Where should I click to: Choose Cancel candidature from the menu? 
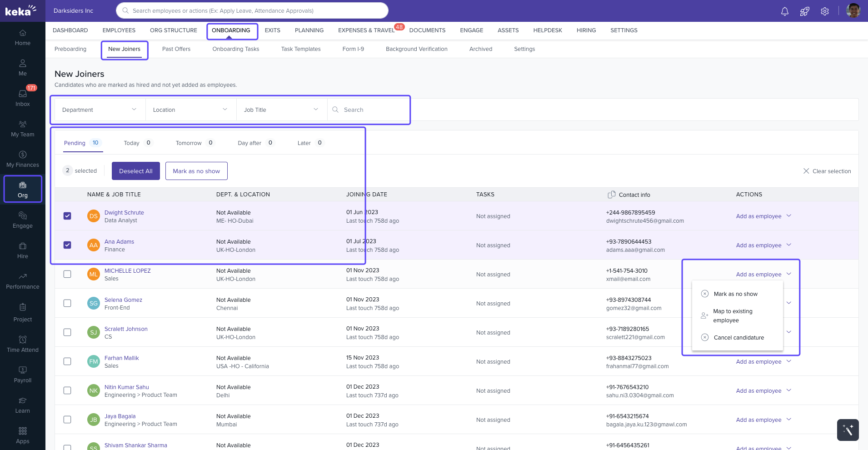738,338
